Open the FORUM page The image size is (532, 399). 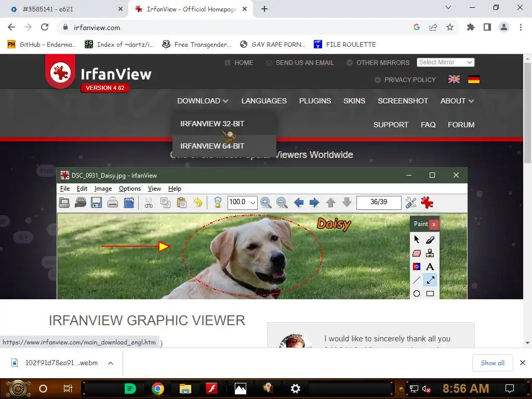coord(461,125)
